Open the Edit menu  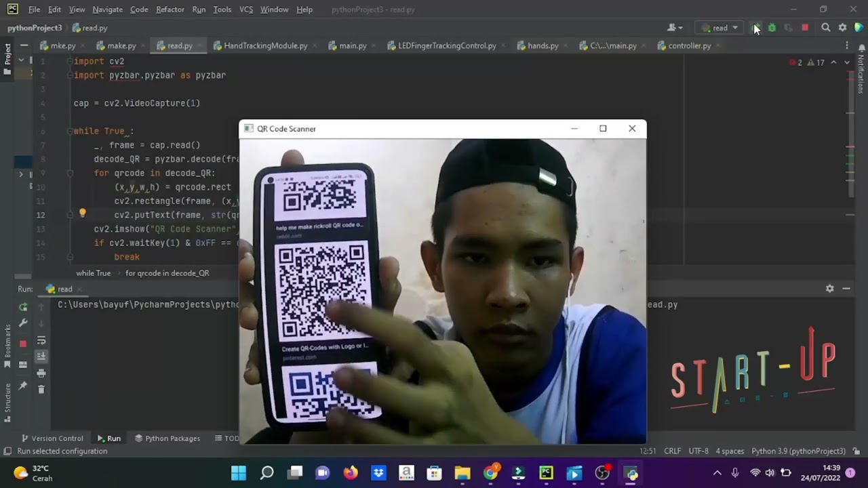[x=55, y=9]
